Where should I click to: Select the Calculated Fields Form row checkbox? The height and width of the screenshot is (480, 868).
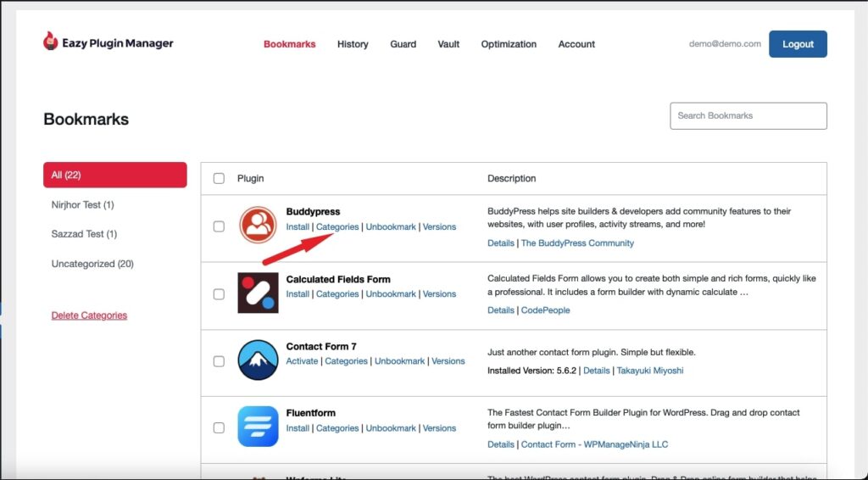[x=220, y=294]
